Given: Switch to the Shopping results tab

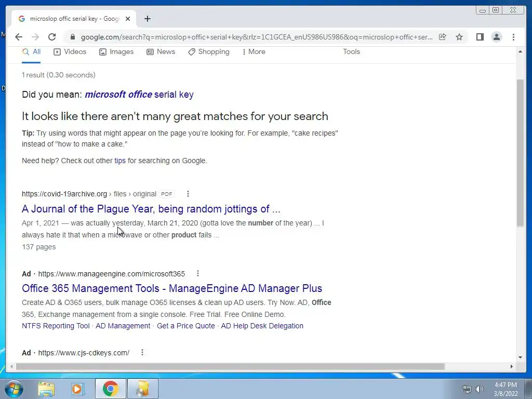Looking at the screenshot, I should click(x=209, y=52).
